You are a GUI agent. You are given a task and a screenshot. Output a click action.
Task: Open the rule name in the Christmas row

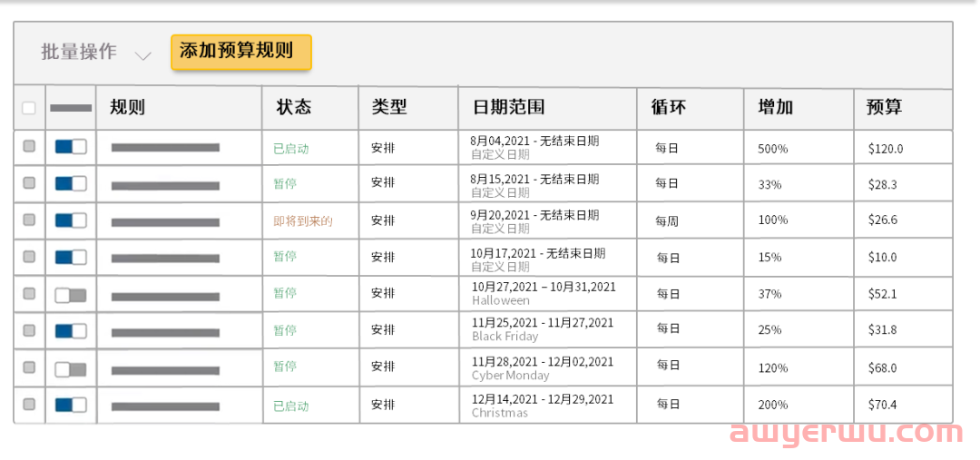166,406
